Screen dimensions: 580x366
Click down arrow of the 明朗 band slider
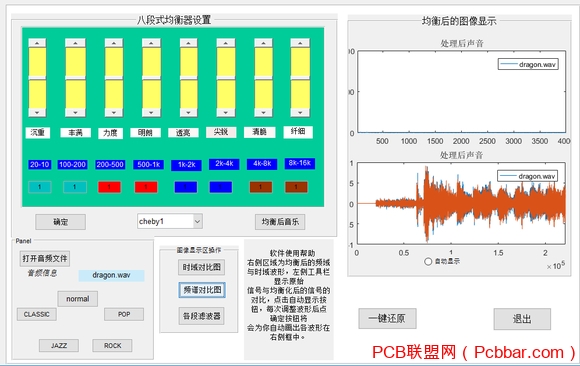[151, 112]
